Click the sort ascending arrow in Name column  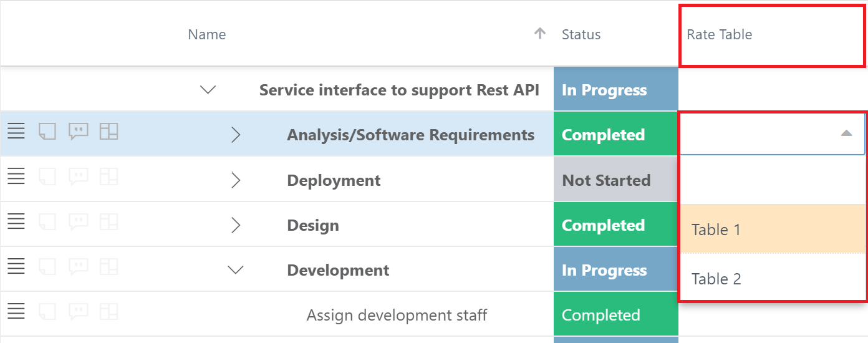coord(541,34)
